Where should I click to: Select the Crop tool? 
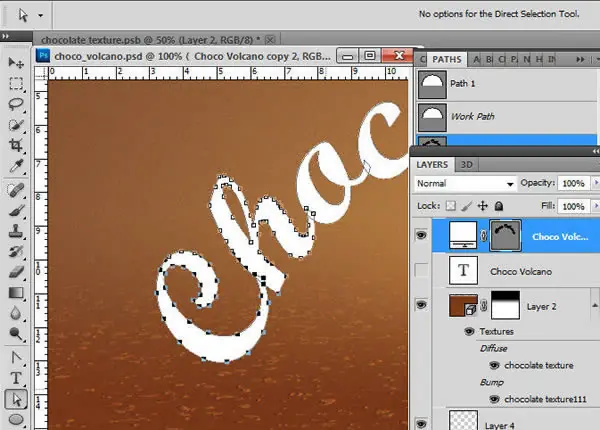(x=16, y=145)
